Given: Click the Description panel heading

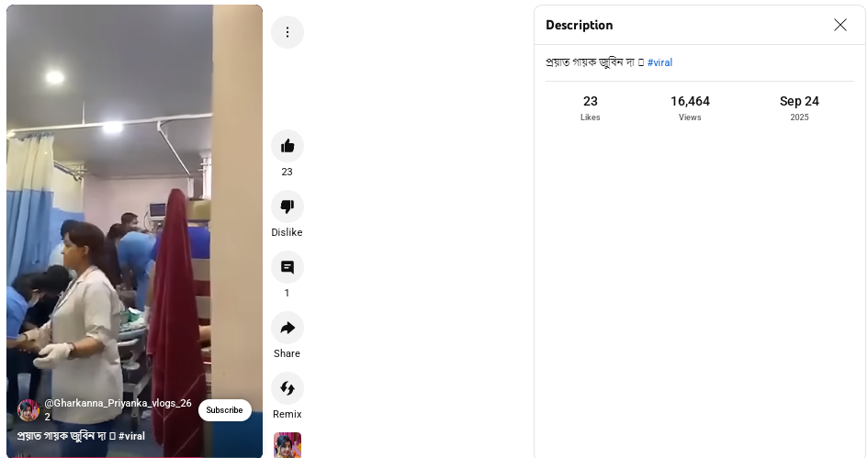Looking at the screenshot, I should [579, 25].
